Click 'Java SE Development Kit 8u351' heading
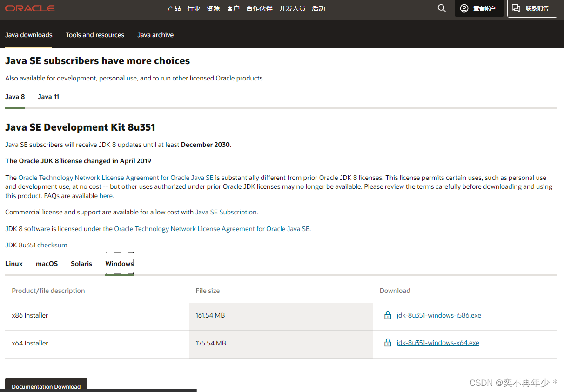Screen dimensions: 564x392 click(x=80, y=127)
